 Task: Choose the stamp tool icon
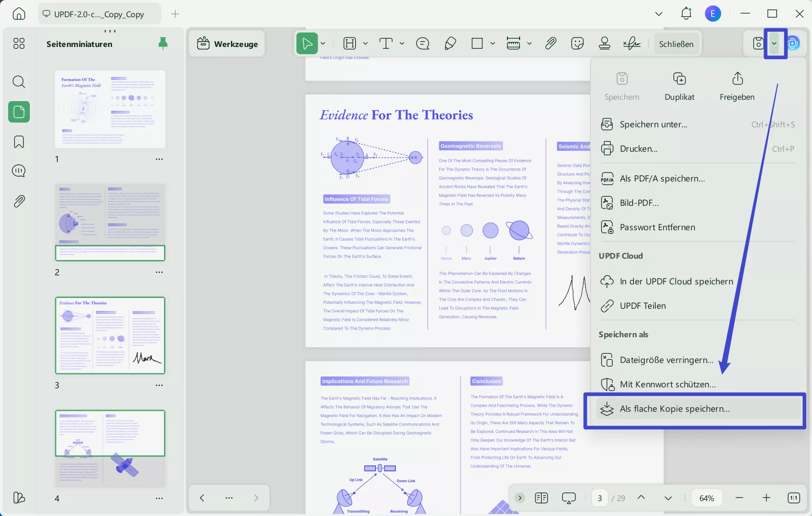604,44
